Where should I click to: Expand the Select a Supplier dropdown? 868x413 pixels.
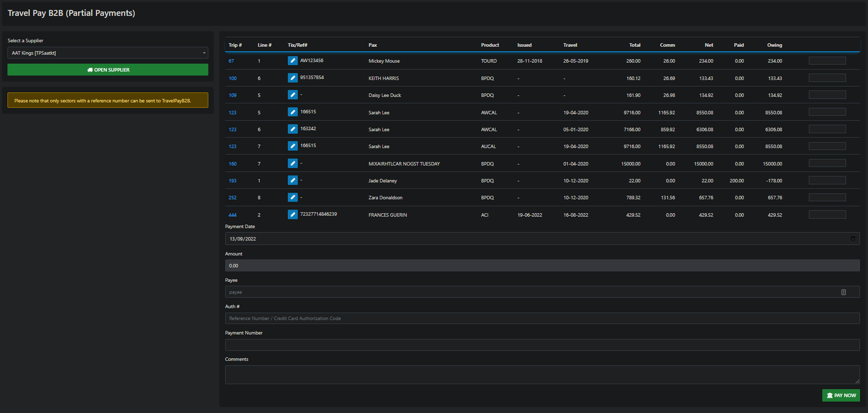(108, 53)
